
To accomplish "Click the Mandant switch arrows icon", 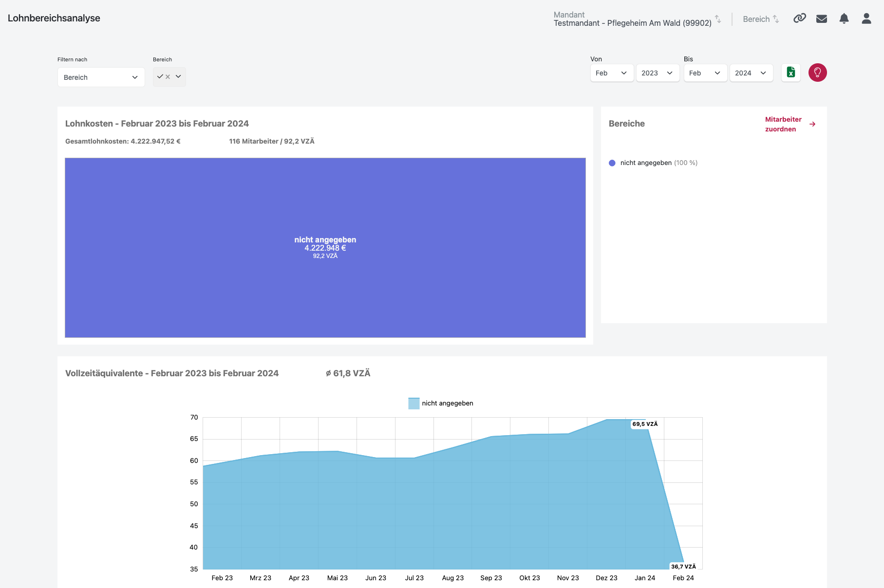I will pos(718,19).
